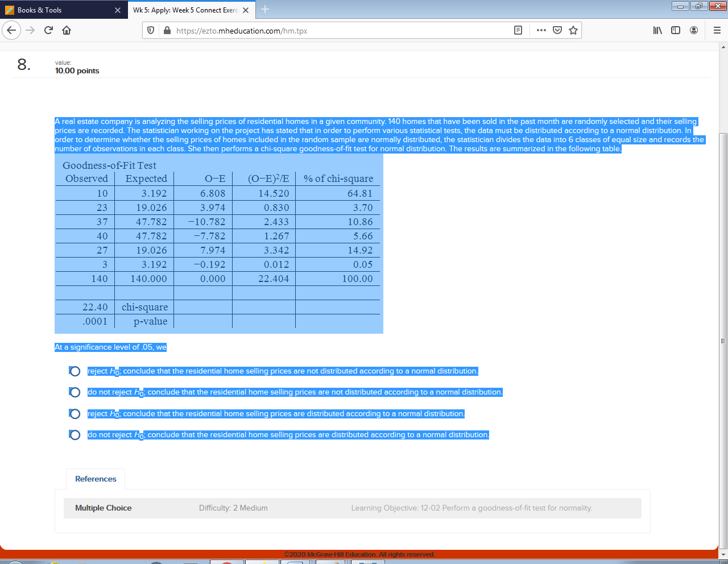Select the first answer rejecting H0
The height and width of the screenshot is (564, 728).
click(x=75, y=371)
